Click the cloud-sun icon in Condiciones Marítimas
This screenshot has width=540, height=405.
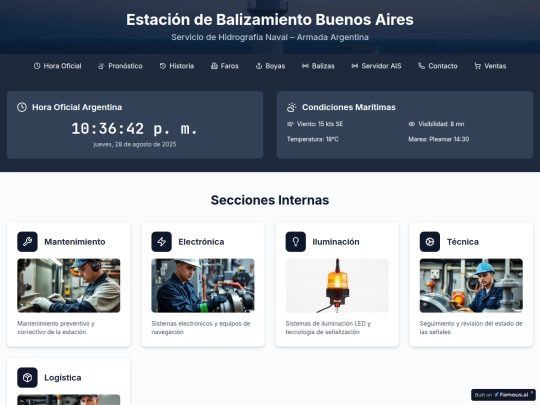pos(292,107)
